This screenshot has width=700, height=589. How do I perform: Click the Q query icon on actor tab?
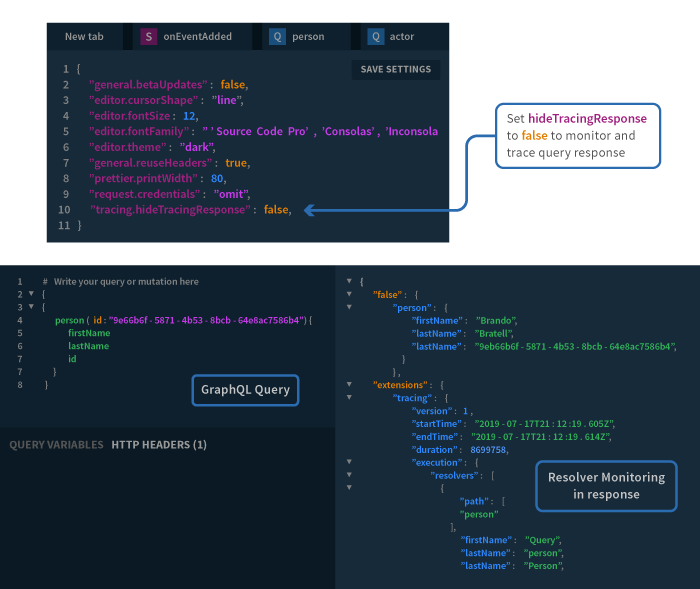(375, 37)
